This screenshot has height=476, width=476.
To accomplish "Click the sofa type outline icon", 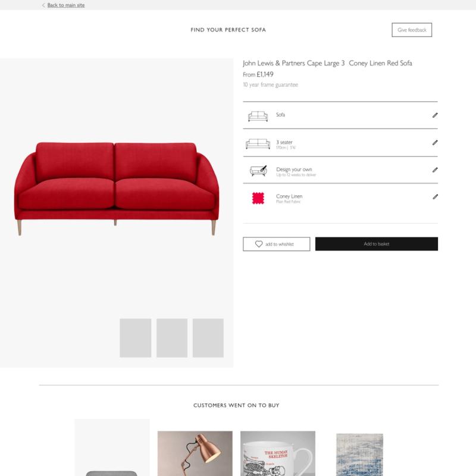I will 258,116.
